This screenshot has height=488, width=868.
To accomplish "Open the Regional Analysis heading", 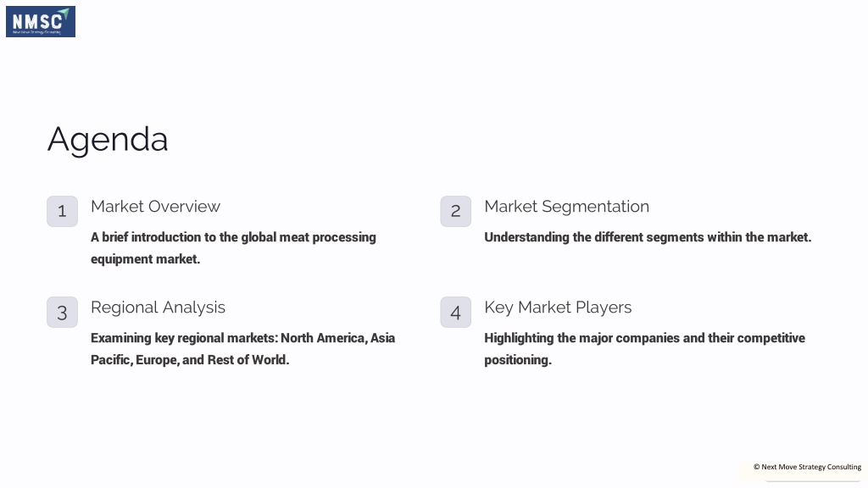I will point(158,308).
